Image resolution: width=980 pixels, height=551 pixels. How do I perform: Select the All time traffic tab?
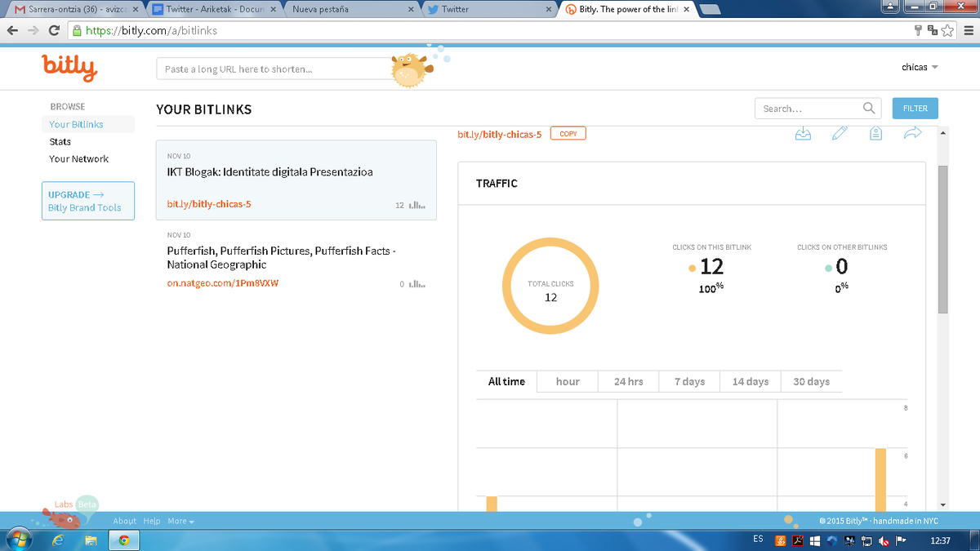(506, 381)
